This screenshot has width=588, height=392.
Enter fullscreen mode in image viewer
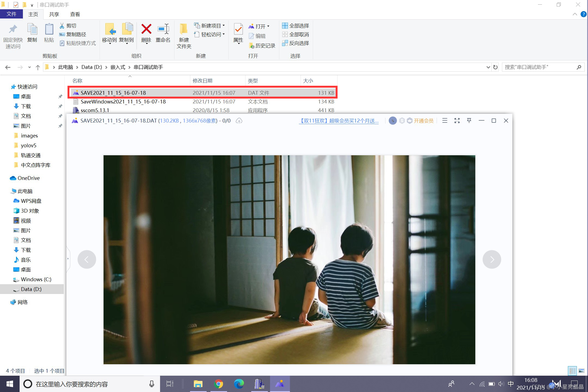point(457,121)
